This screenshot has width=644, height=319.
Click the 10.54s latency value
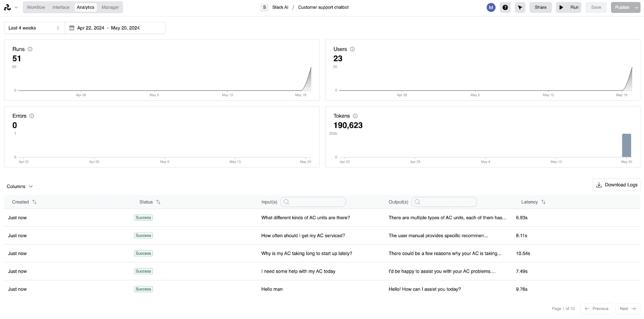523,253
